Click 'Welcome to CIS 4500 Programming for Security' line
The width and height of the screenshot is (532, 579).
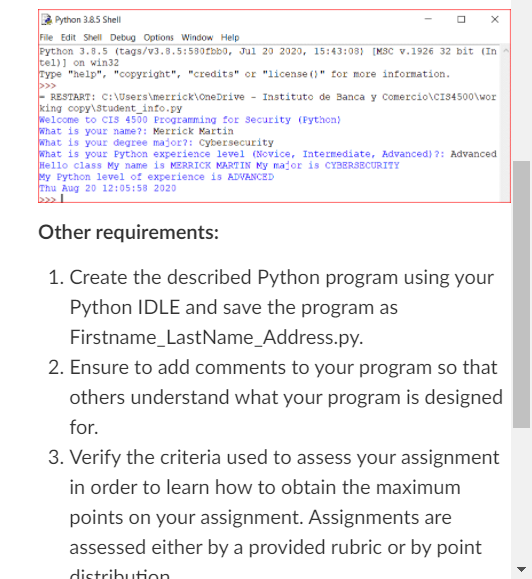(x=190, y=120)
